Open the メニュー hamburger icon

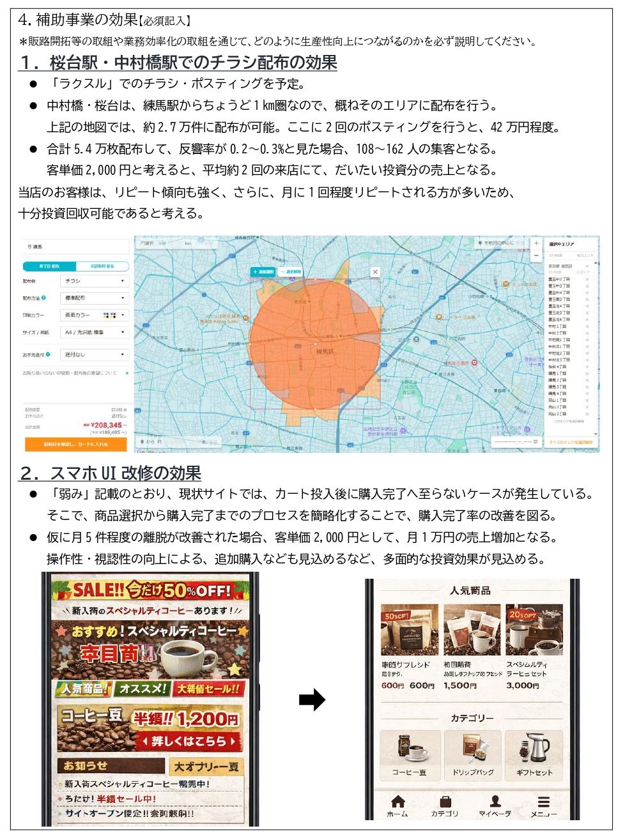(x=543, y=802)
